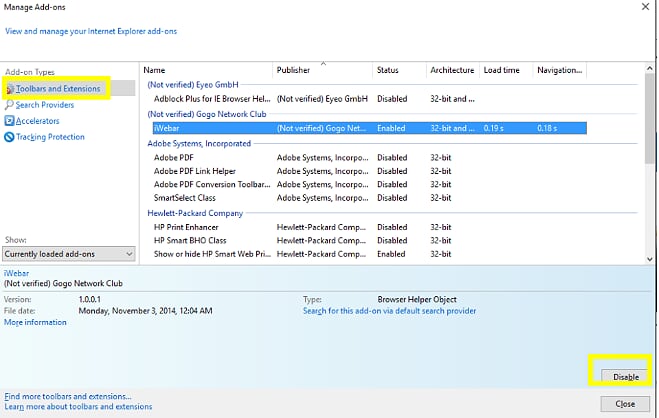Click the Tracking Protection icon
The width and height of the screenshot is (659, 418).
[9, 137]
